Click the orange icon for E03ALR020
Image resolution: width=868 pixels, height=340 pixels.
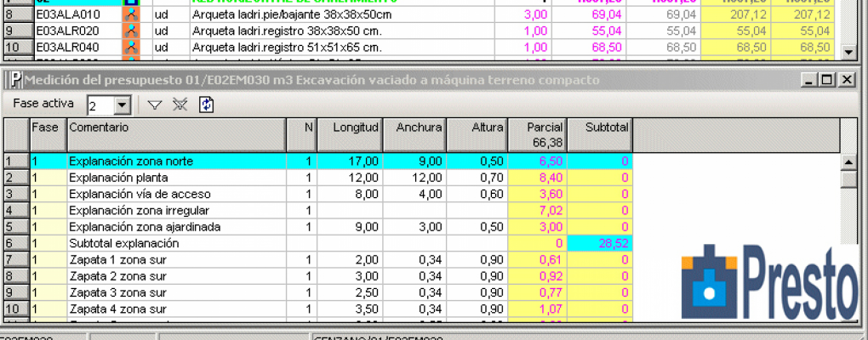(x=130, y=31)
